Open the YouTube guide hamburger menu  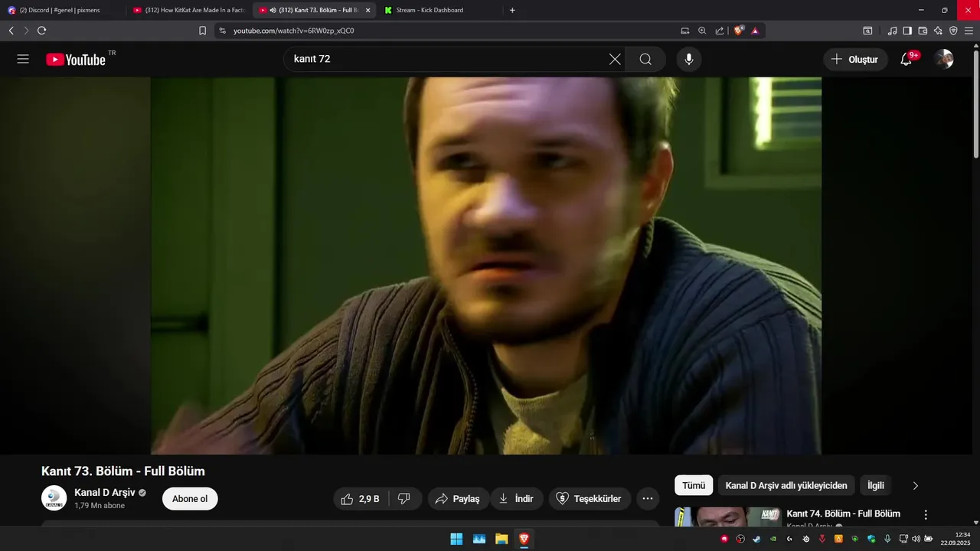tap(23, 59)
